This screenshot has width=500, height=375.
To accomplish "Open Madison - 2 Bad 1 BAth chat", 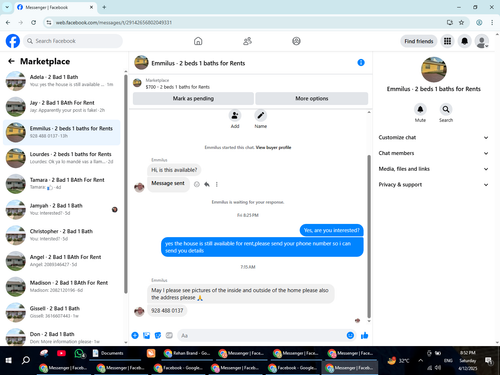I will (x=62, y=286).
